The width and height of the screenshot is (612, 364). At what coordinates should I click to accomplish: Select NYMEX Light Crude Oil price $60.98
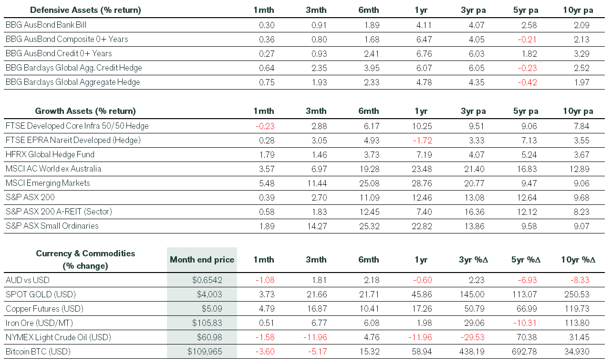pos(209,337)
